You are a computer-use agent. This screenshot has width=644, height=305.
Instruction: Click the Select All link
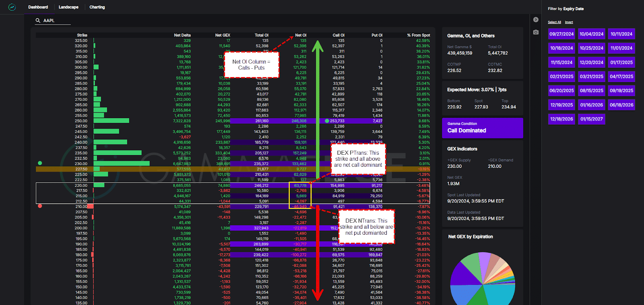tap(554, 22)
